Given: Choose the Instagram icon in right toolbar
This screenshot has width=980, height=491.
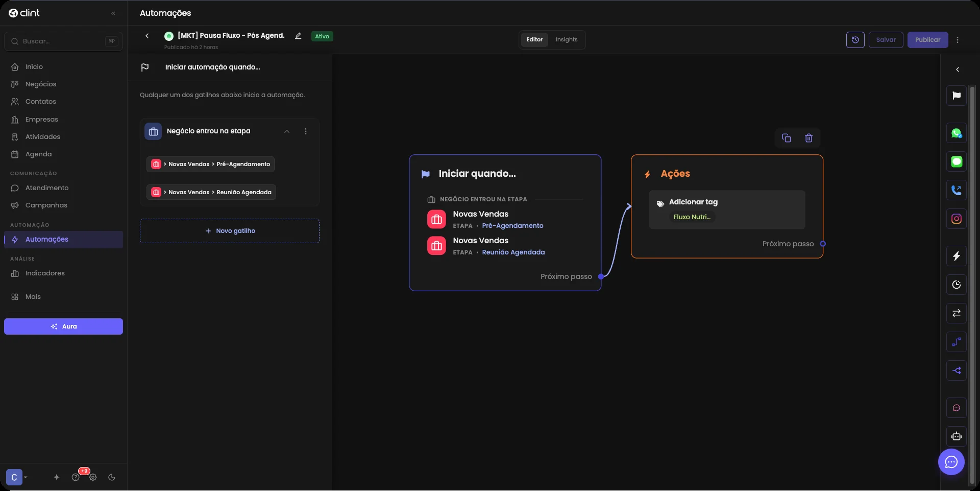Looking at the screenshot, I should point(957,219).
